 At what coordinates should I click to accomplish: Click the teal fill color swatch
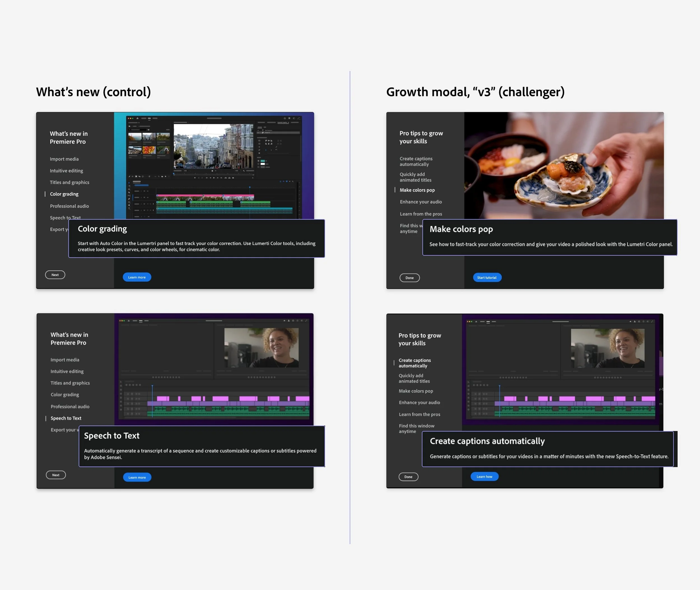click(x=263, y=161)
